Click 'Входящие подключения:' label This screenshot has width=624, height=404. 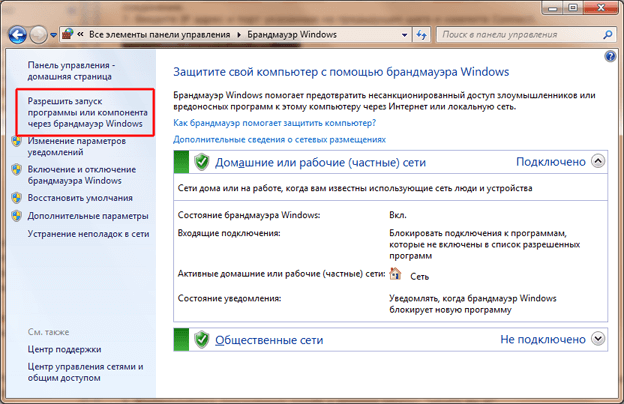[229, 233]
